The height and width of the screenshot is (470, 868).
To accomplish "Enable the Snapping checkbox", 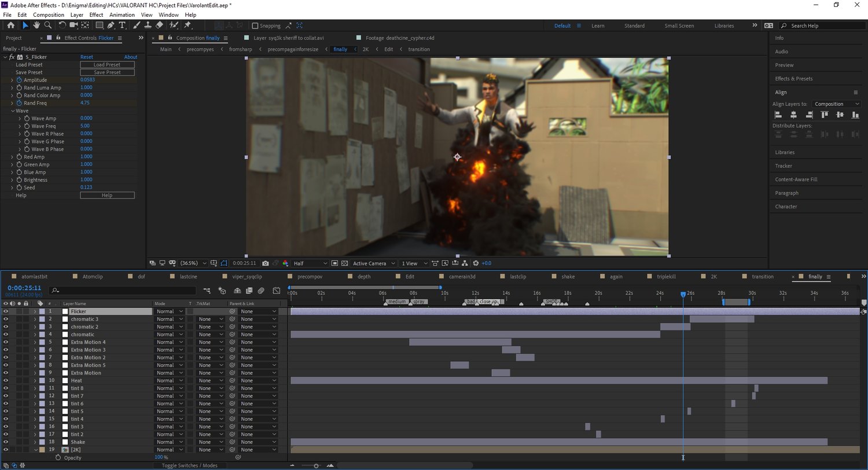I will [x=255, y=26].
